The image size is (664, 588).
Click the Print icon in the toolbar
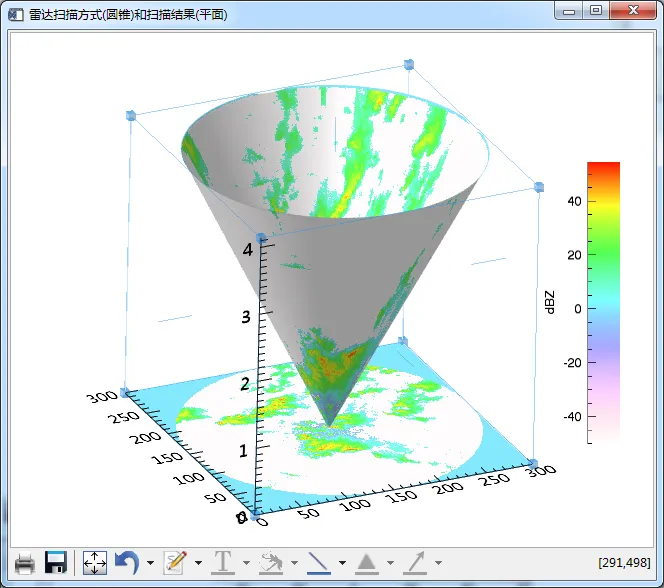(24, 562)
